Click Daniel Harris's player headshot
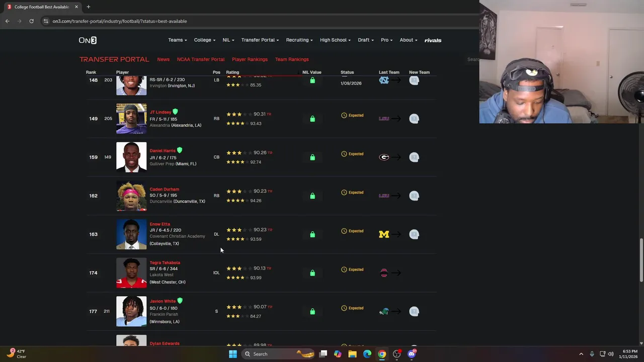 [x=131, y=157]
